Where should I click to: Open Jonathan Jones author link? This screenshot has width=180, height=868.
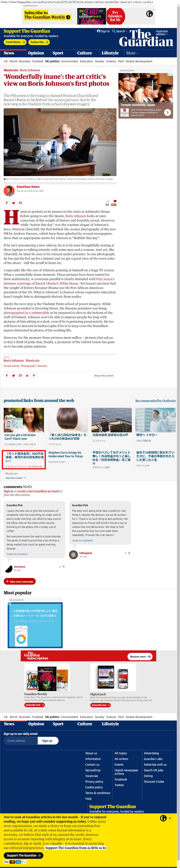[x=28, y=187]
